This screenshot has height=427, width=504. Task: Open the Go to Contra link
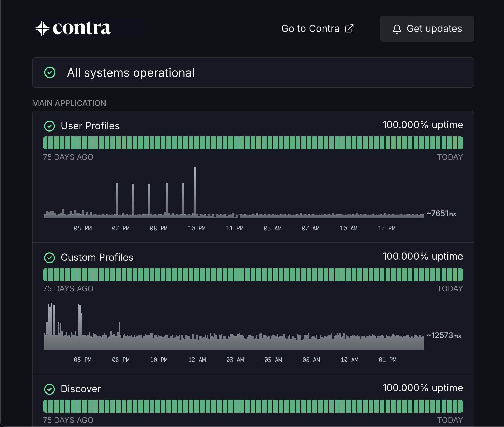[318, 29]
